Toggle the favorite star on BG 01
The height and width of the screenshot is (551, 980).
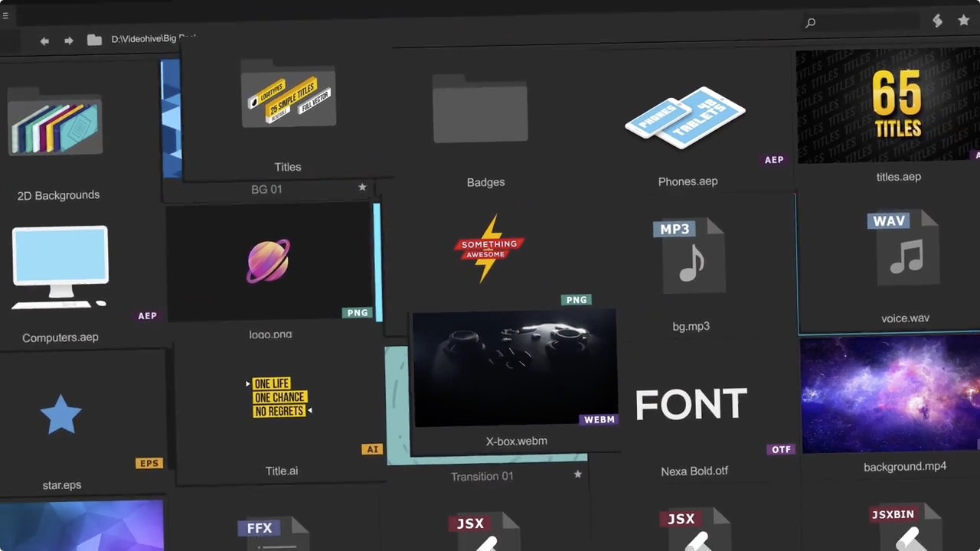362,187
